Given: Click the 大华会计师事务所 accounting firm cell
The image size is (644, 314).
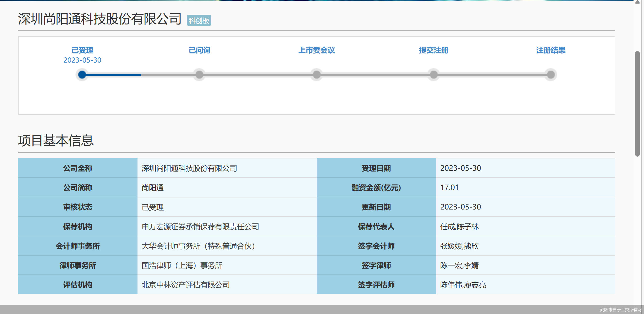Looking at the screenshot, I should click(x=198, y=246).
